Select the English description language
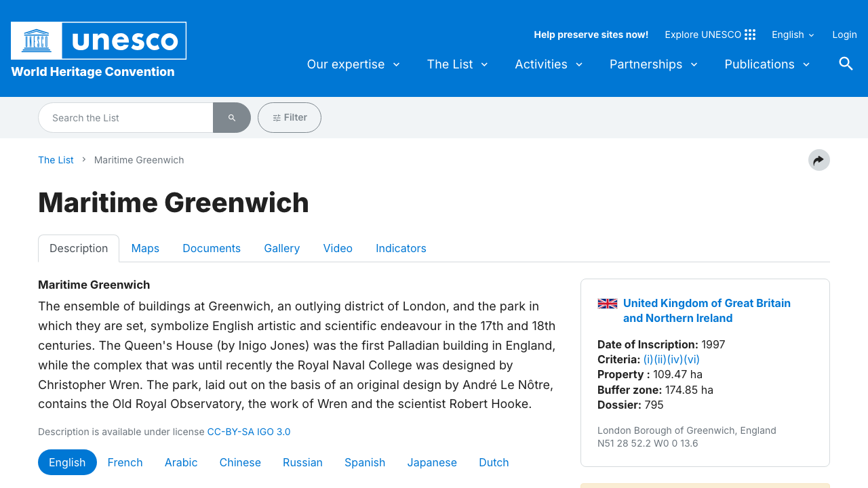The width and height of the screenshot is (868, 488). (x=67, y=462)
